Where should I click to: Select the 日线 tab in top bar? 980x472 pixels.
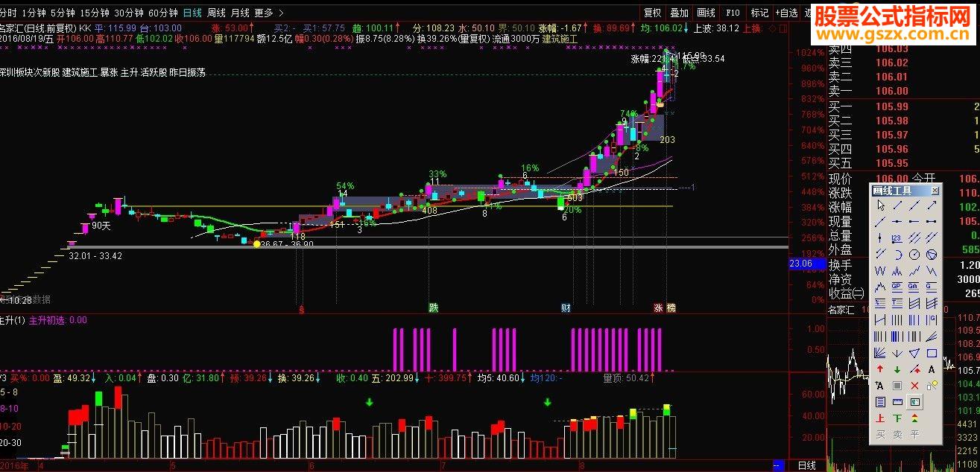(x=192, y=13)
